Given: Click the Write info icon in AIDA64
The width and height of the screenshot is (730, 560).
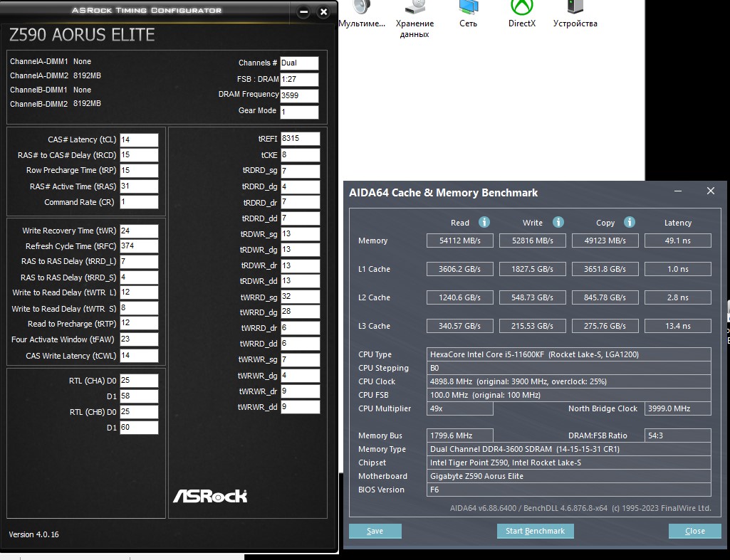Looking at the screenshot, I should tap(558, 222).
